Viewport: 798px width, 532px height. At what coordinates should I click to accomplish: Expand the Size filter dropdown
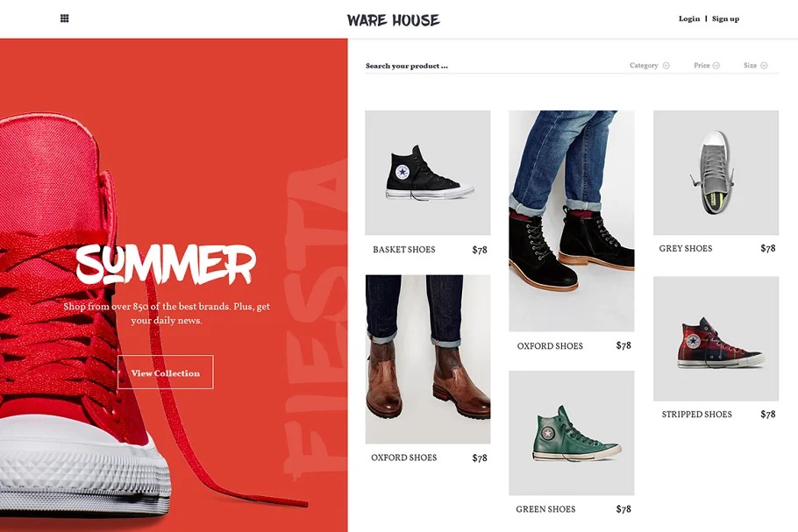click(x=755, y=66)
